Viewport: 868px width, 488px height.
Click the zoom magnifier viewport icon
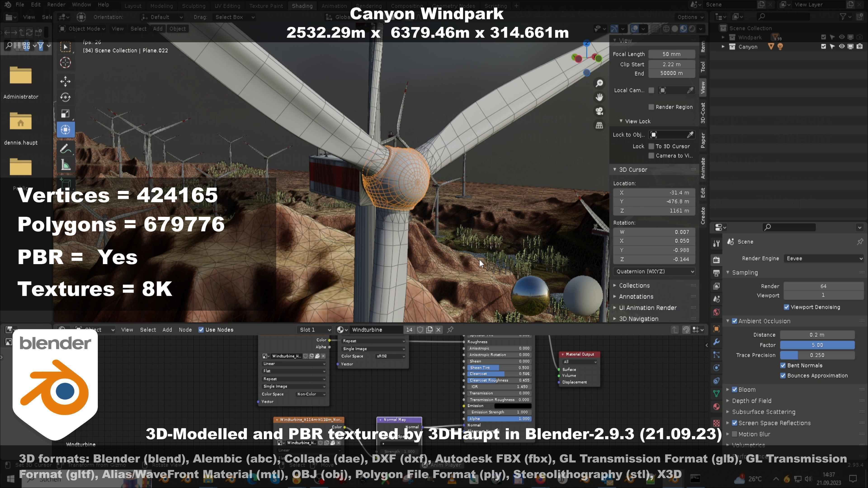click(x=599, y=83)
